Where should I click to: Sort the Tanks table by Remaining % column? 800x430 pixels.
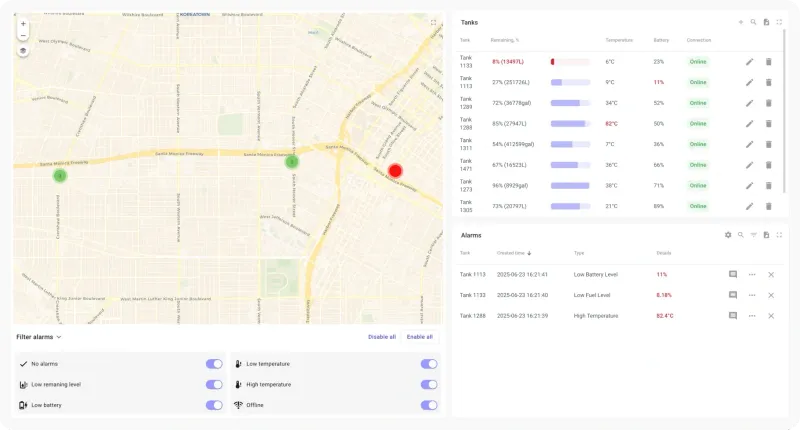(505, 40)
